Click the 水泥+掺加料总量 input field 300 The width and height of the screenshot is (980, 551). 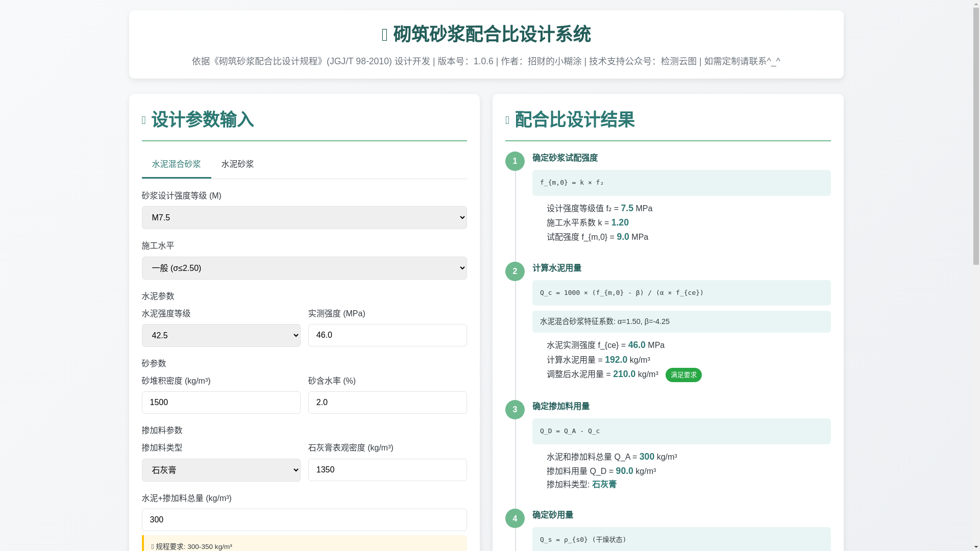(x=304, y=520)
